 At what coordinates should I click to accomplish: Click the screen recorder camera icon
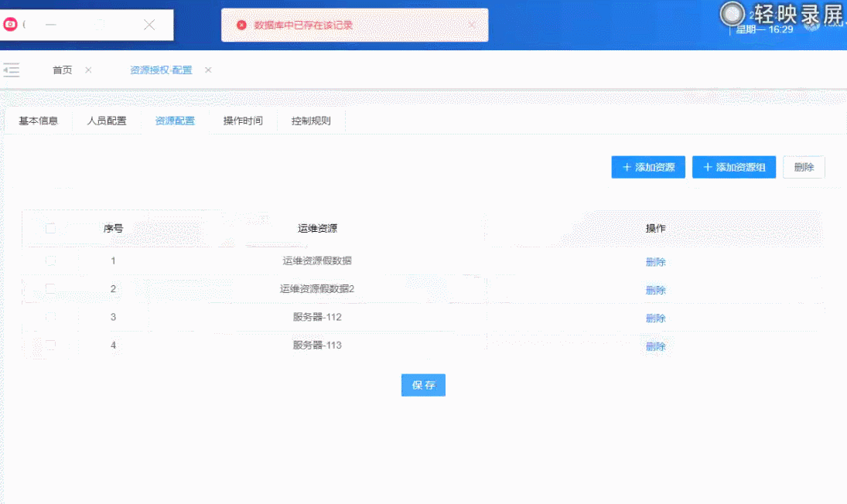[x=10, y=24]
